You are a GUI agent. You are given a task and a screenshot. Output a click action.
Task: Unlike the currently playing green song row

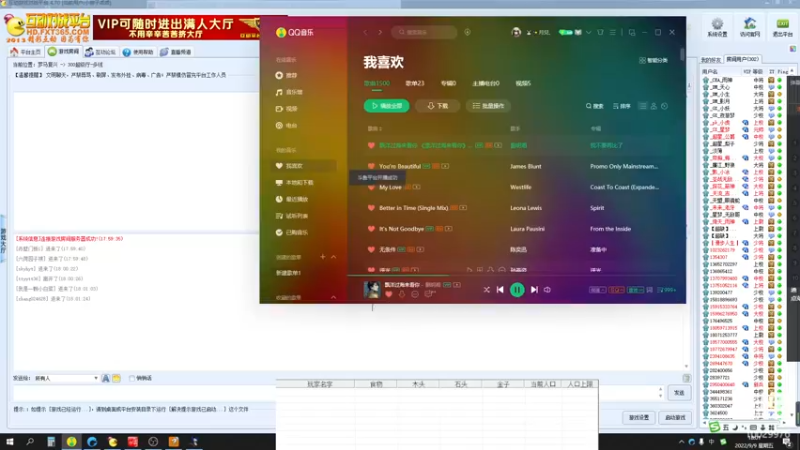click(371, 145)
